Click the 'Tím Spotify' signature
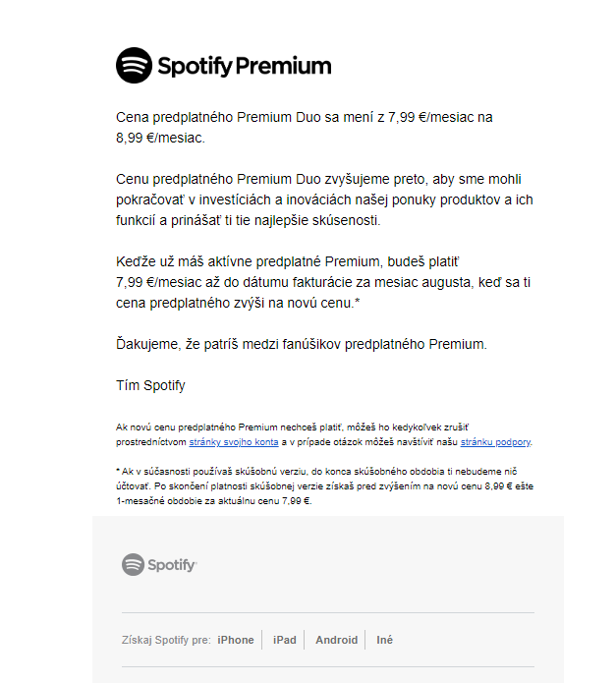The height and width of the screenshot is (683, 616). 150,385
